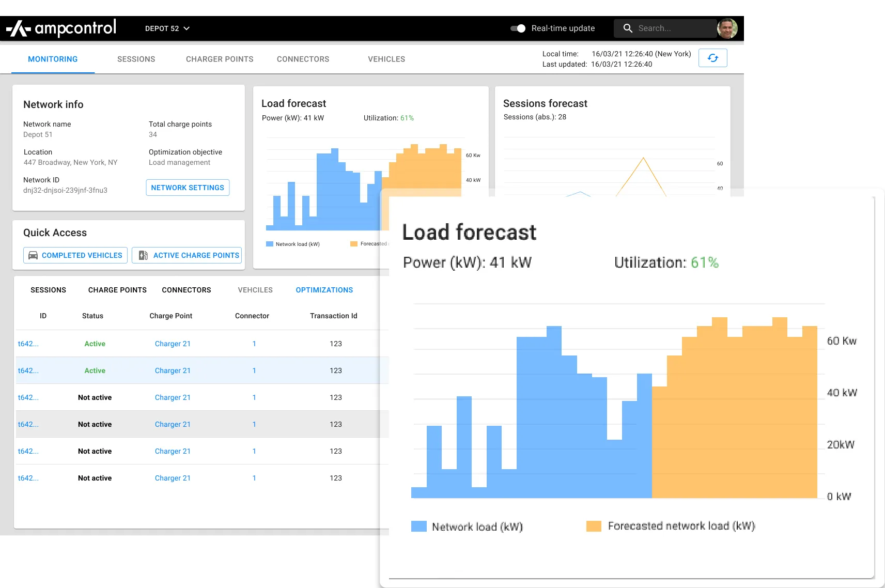This screenshot has width=885, height=588.
Task: Switch to the VEHICLES table tab
Action: (255, 290)
